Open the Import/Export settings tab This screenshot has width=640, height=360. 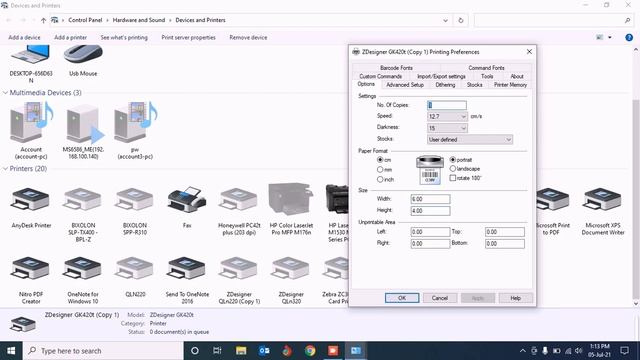[441, 76]
